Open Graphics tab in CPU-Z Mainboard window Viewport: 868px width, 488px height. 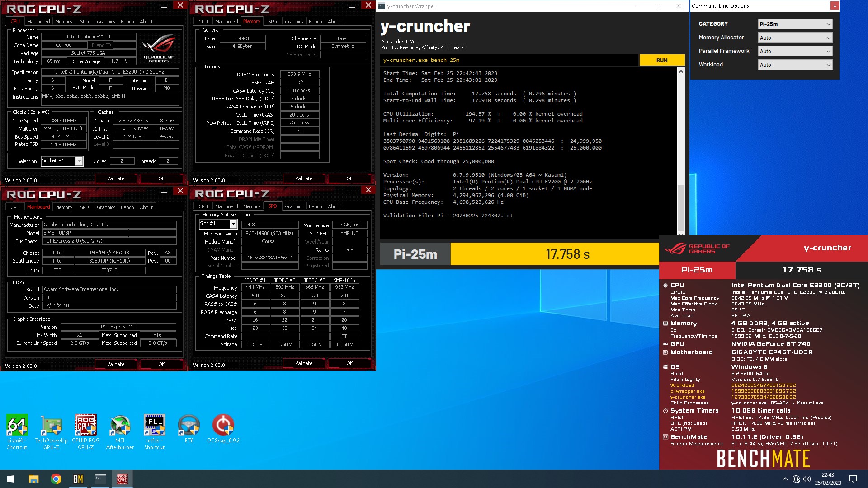tap(106, 207)
